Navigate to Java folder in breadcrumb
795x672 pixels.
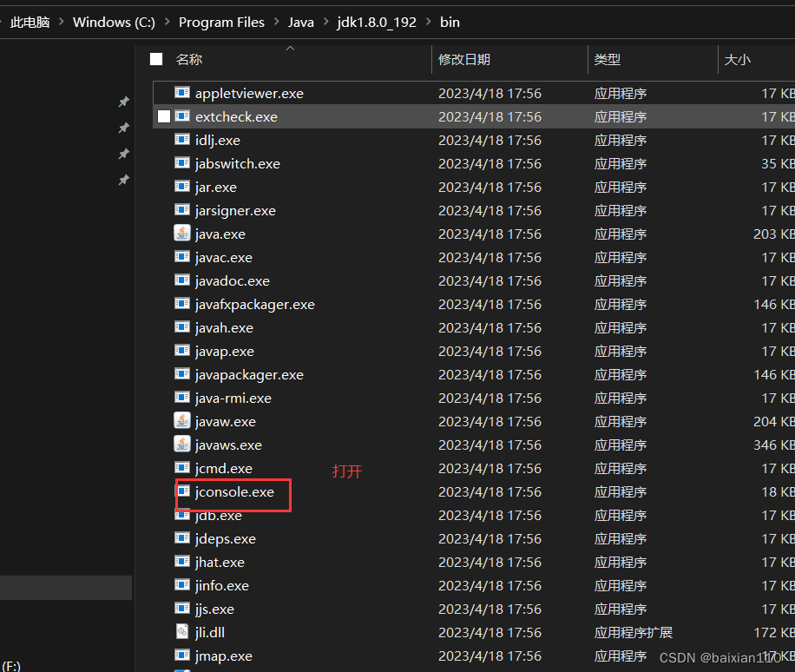point(300,23)
